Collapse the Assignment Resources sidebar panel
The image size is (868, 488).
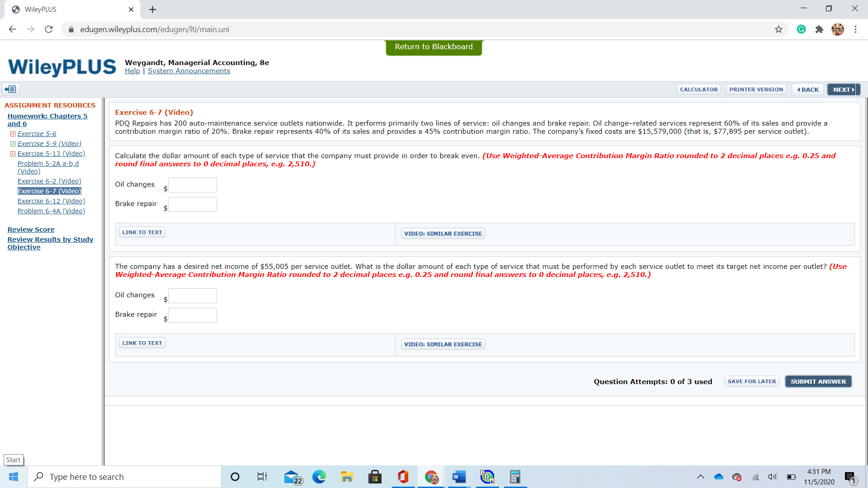[10, 89]
